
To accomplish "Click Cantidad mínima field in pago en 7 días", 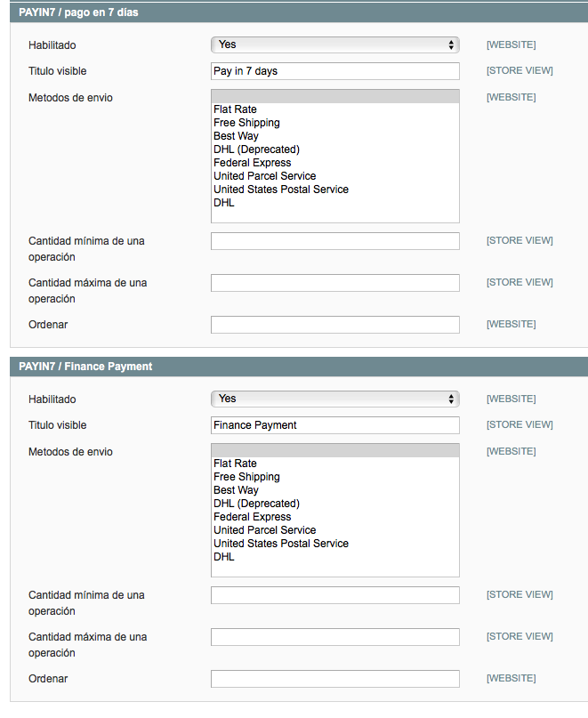I will pos(334,241).
